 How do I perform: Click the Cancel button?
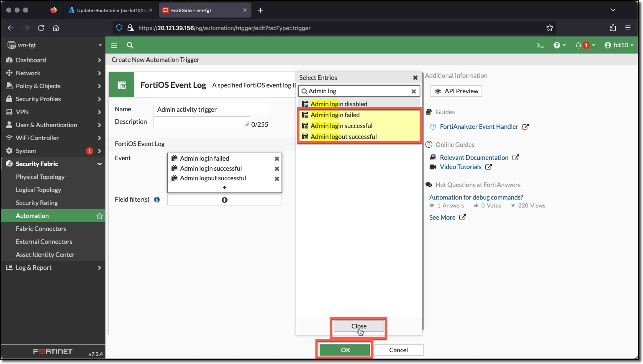point(398,350)
